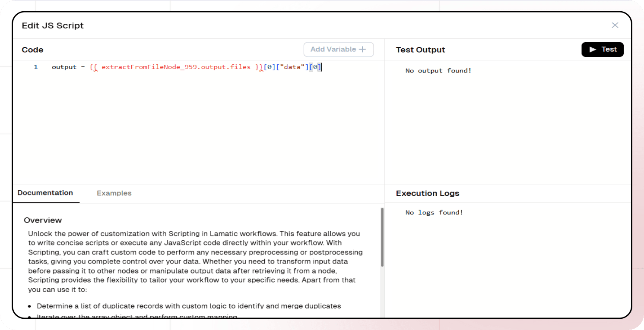644x330 pixels.
Task: Click empty area of the code editor
Action: [194, 129]
